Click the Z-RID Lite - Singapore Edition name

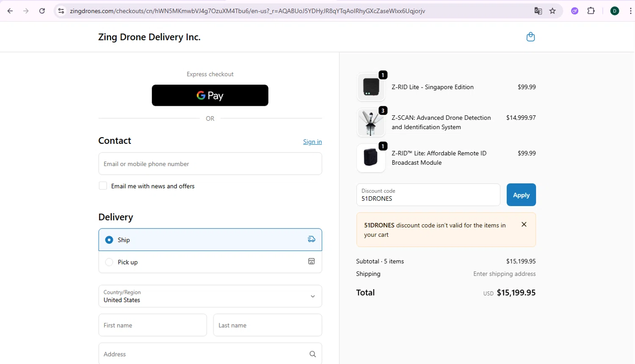click(433, 87)
